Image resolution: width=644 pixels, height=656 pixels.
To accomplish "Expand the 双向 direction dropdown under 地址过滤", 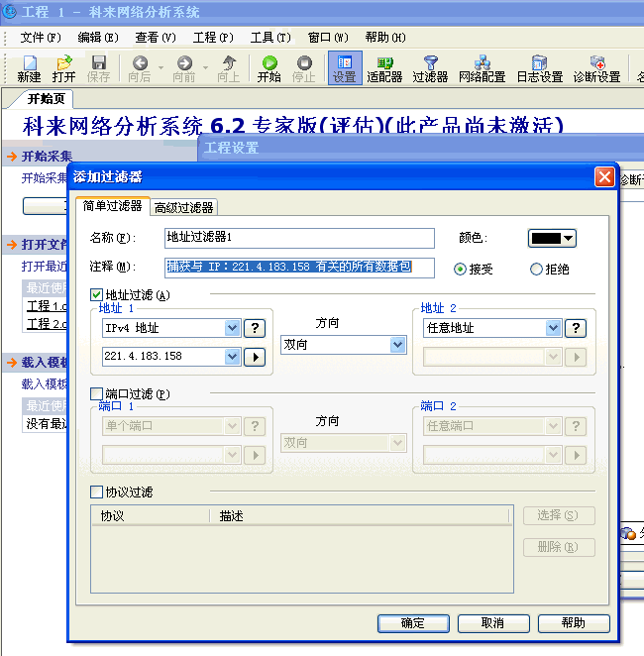I will (397, 345).
